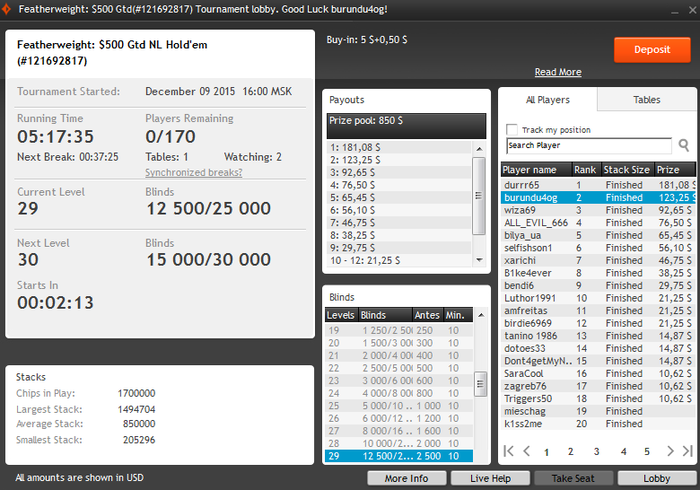Select player k1ss2me row
700x490 pixels.
(598, 424)
